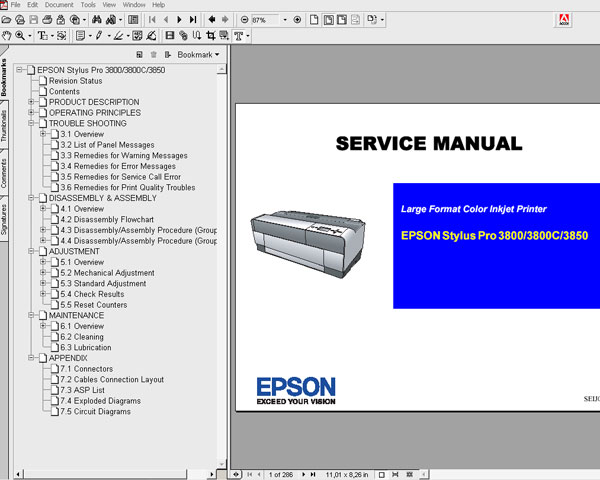Collapse the DISASSEMBLY & ASSEMBLY bookmark

click(x=31, y=198)
